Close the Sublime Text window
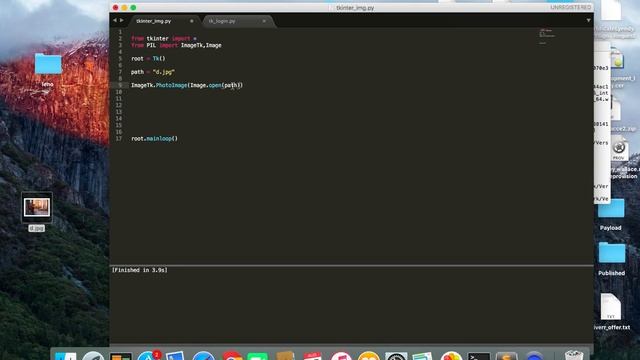The height and width of the screenshot is (360, 640). click(116, 7)
